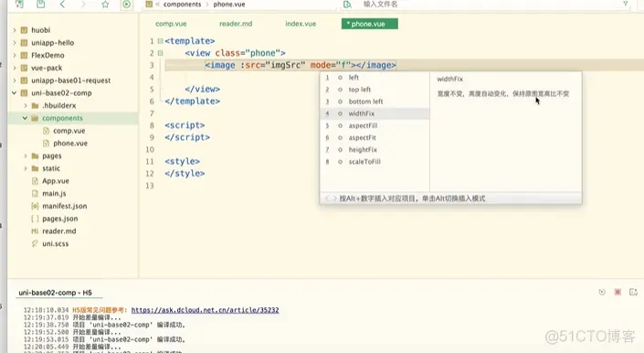Collapse the uni-base02-comp project
644x353 pixels.
[15, 93]
